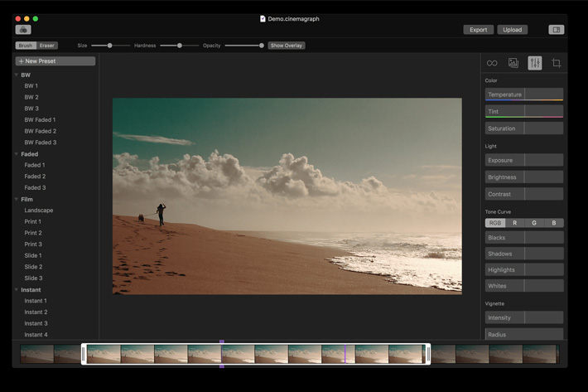Image resolution: width=588 pixels, height=392 pixels.
Task: Click the document icon beside Demo.cinemagraph
Action: point(263,19)
